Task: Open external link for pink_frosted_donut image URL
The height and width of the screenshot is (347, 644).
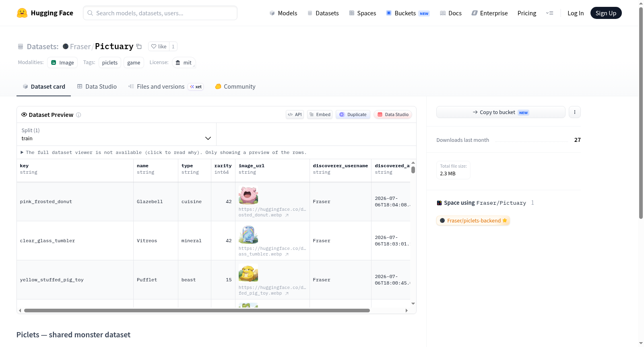Action: tap(287, 215)
